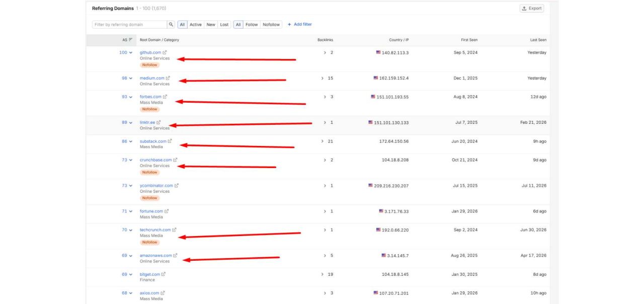Open fortune.com external link icon

167,211
